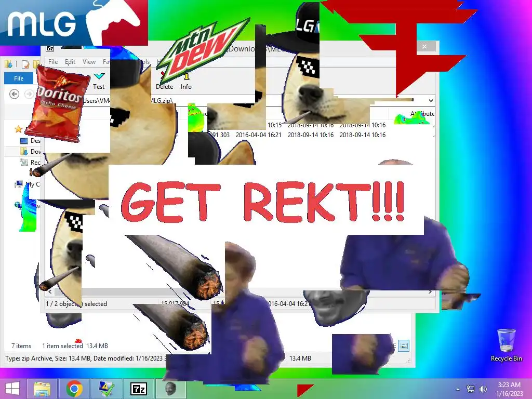
Task: Open the network tray icon
Action: [x=471, y=389]
